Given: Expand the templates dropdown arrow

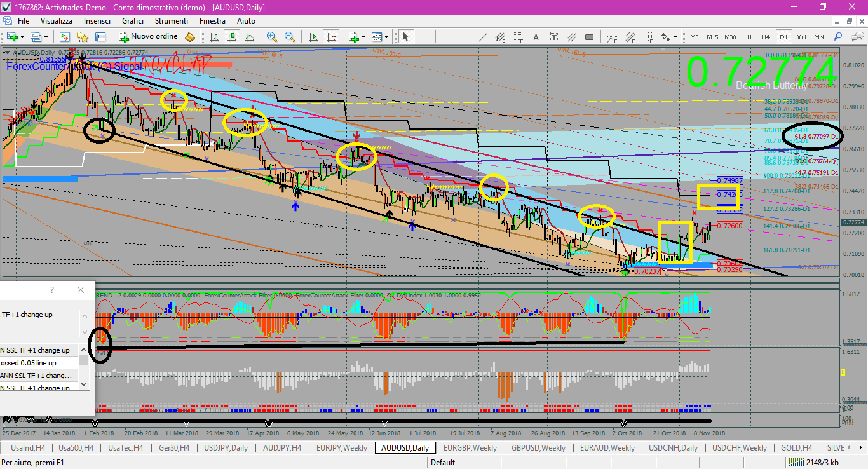Looking at the screenshot, I should click(386, 37).
